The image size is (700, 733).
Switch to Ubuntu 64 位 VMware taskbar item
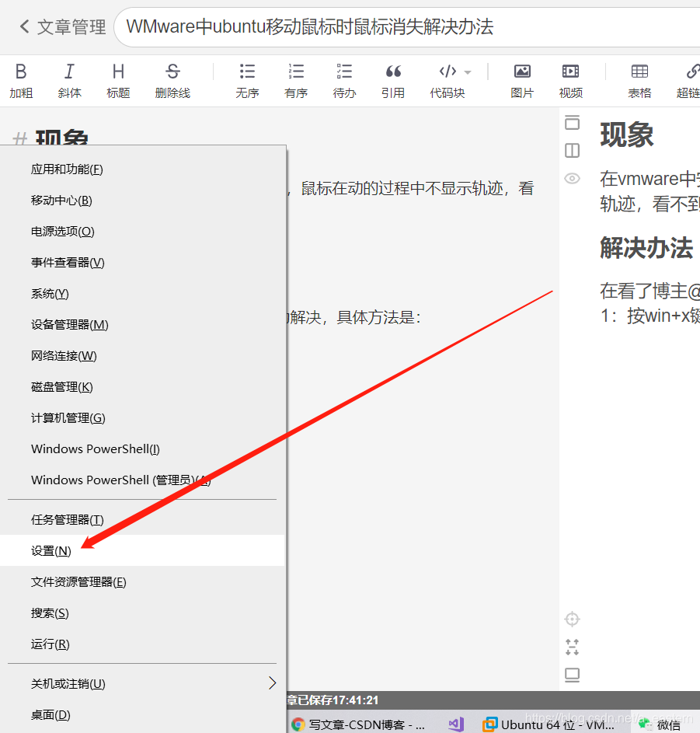(x=549, y=724)
